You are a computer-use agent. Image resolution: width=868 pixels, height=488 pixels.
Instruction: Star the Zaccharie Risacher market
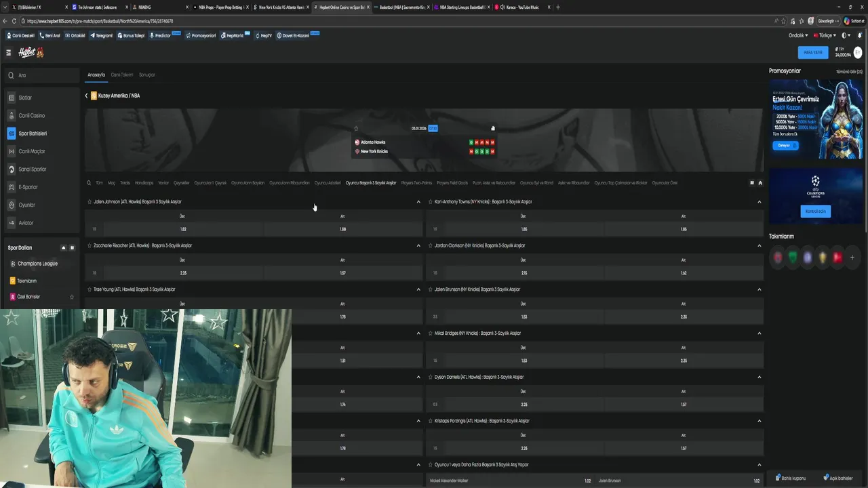tap(90, 245)
